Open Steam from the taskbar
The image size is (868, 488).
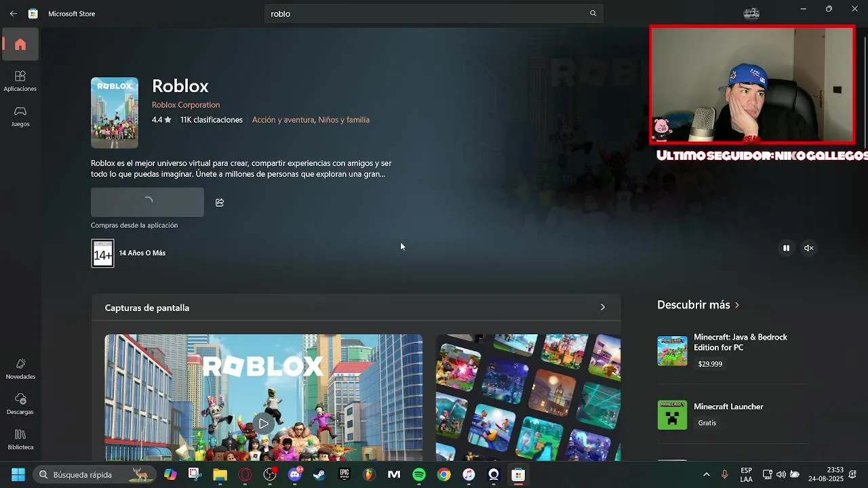click(319, 474)
